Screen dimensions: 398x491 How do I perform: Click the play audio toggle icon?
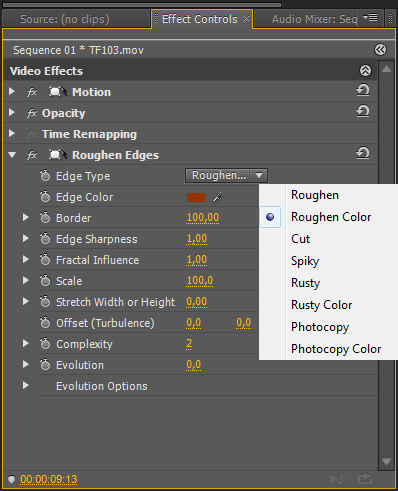pyautogui.click(x=338, y=479)
